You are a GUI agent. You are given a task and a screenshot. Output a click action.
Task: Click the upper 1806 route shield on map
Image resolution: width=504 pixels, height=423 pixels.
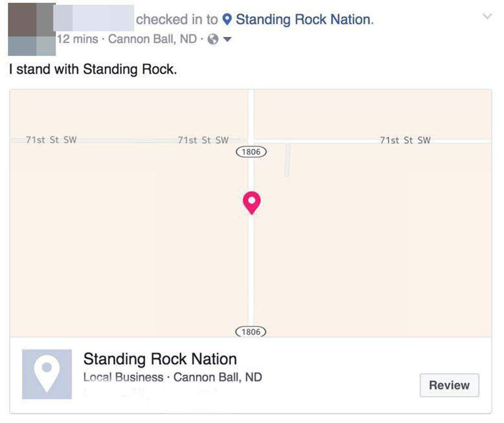click(251, 152)
